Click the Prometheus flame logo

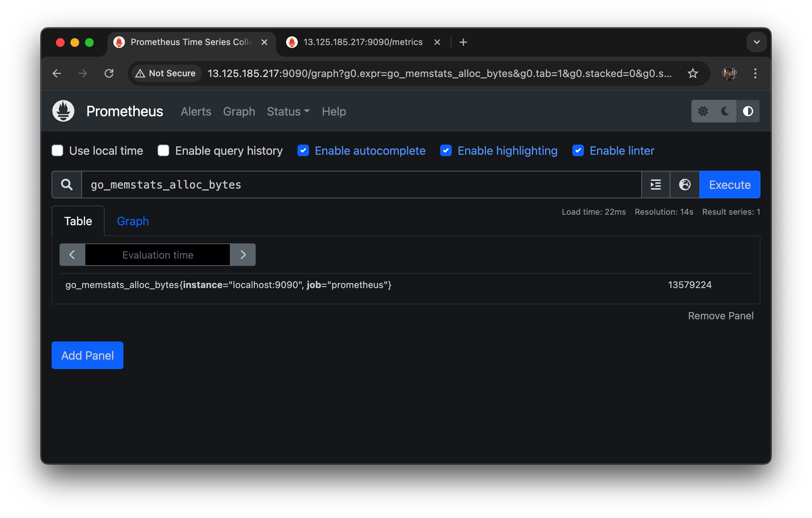coord(63,111)
